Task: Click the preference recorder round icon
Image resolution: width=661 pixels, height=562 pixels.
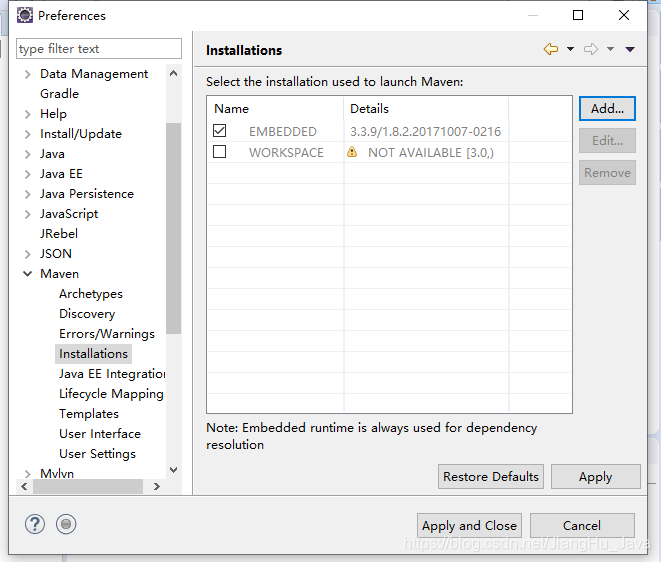Action: (x=66, y=524)
